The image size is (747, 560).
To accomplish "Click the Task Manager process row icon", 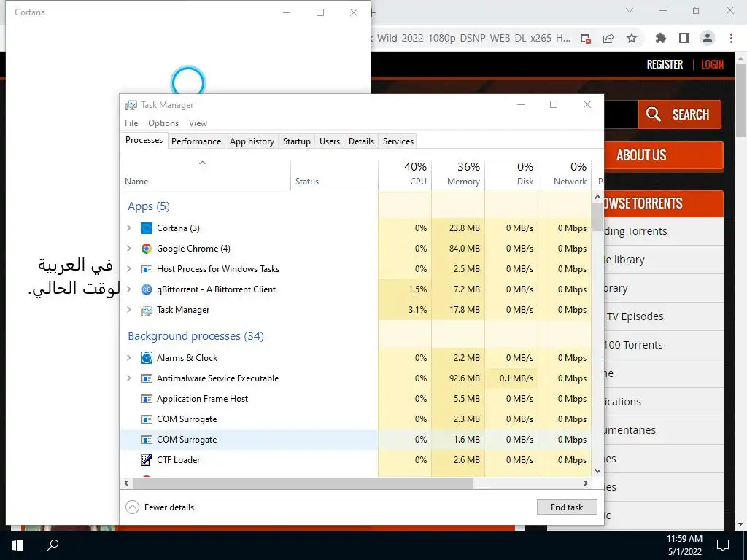I will click(146, 310).
